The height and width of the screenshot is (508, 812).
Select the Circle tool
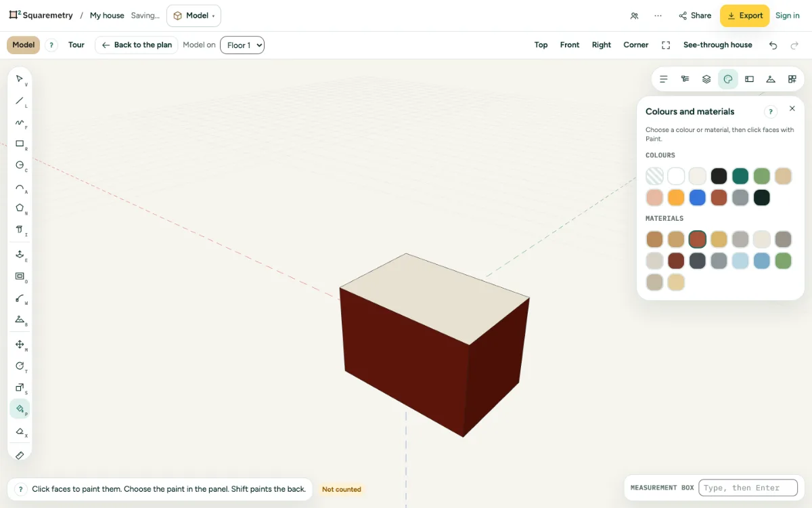tap(20, 165)
